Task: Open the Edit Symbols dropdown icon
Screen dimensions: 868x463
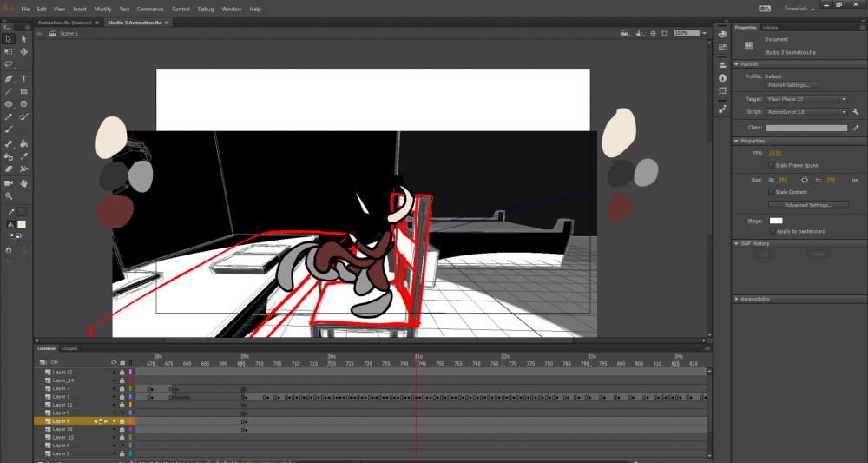Action: click(640, 33)
